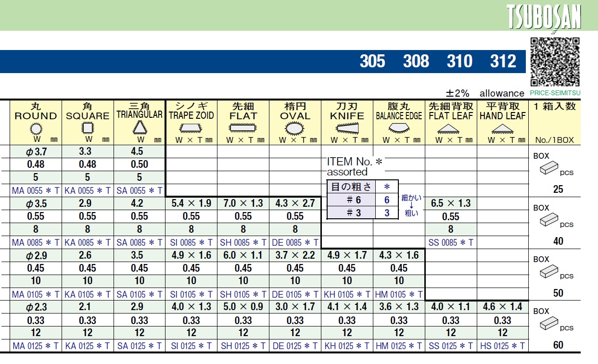This screenshot has height=364, width=598.
Task: Click the 4.9 × 1.7 knife dimension
Action: [347, 255]
